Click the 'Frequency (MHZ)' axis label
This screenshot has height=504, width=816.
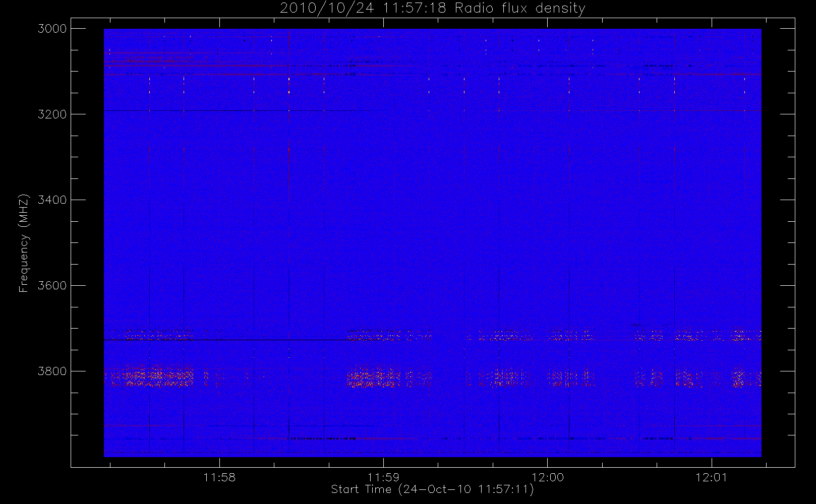23,243
